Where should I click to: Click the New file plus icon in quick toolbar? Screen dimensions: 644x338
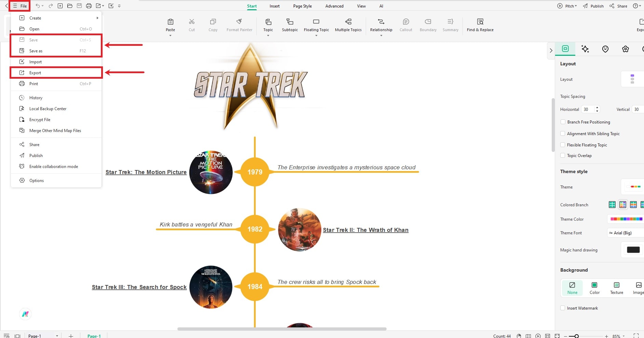tap(60, 6)
